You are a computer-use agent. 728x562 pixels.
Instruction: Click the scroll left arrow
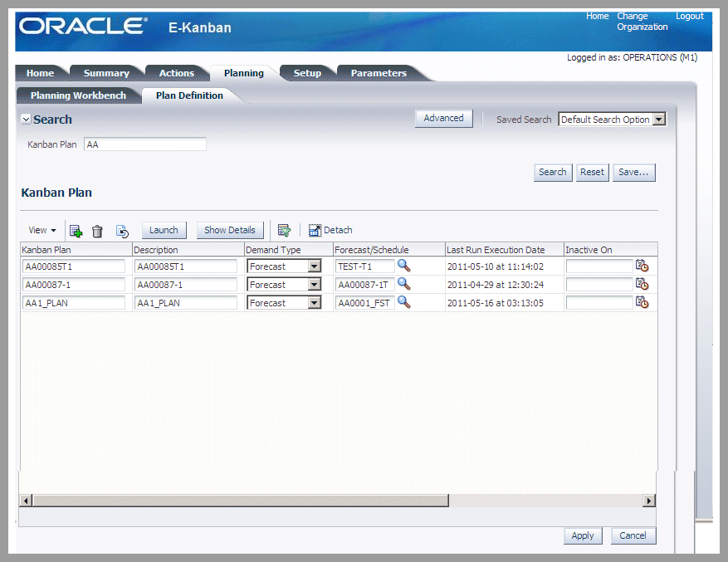pos(26,501)
